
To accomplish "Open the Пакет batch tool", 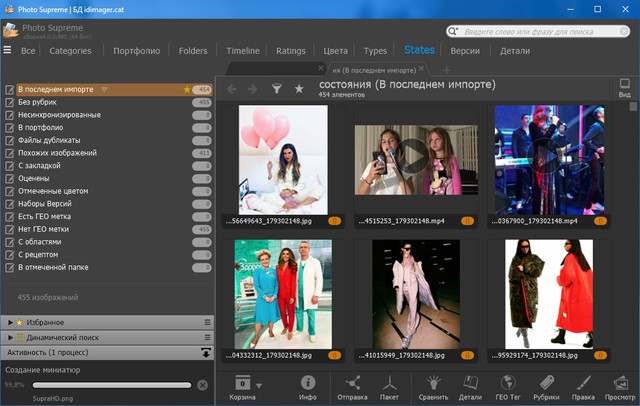I will click(x=390, y=383).
